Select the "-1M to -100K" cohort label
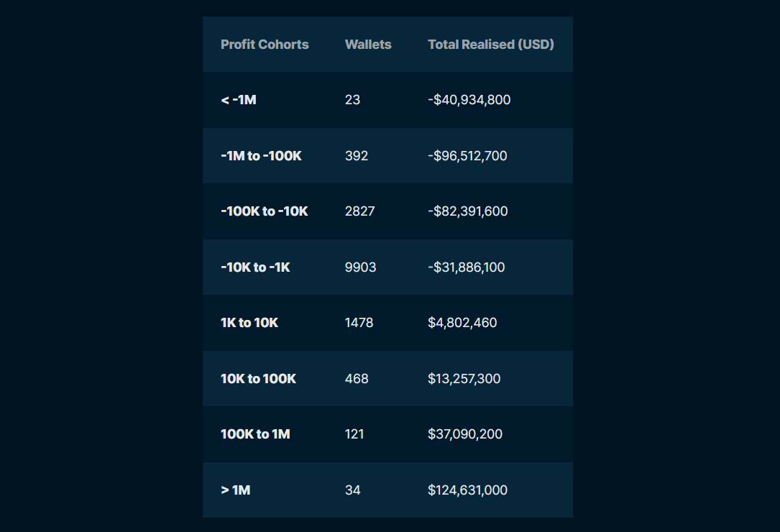 pos(261,156)
